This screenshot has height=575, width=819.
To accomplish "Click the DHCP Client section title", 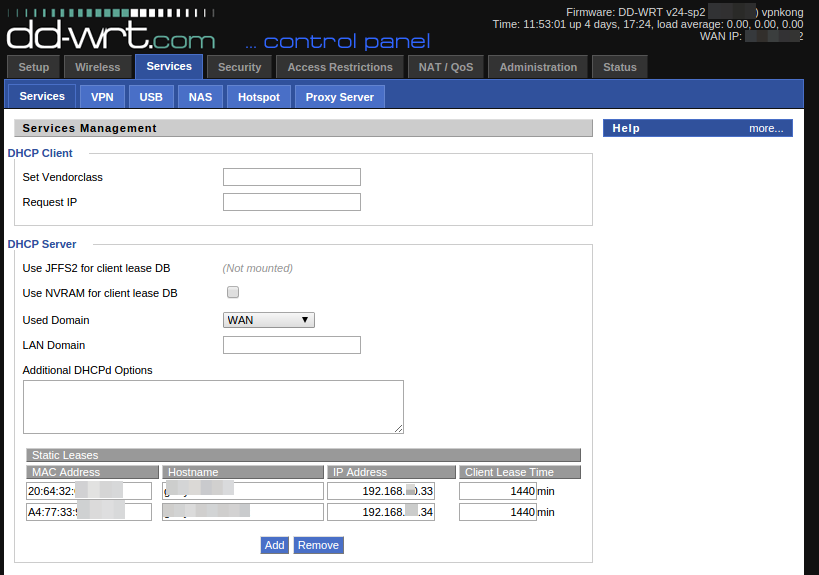I will 40,154.
